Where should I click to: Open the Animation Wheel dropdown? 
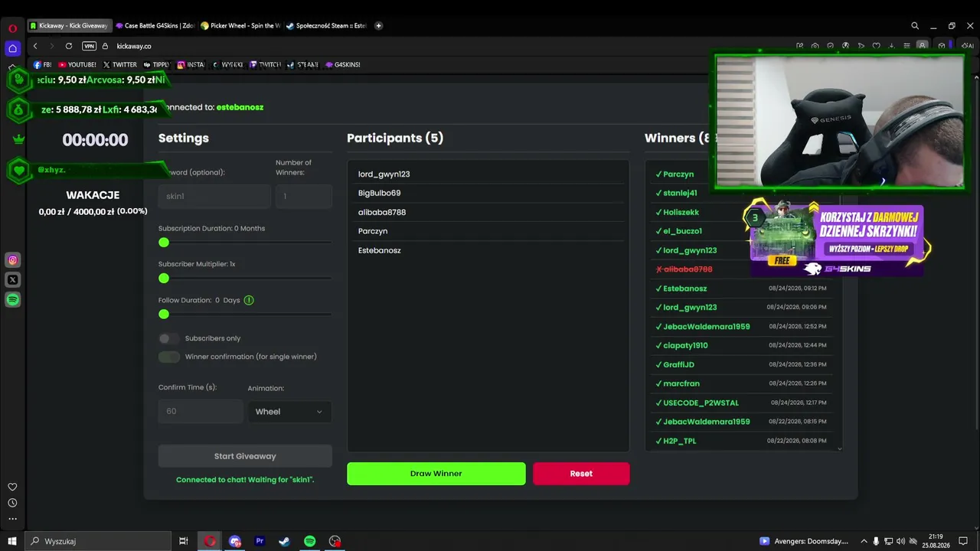[289, 412]
